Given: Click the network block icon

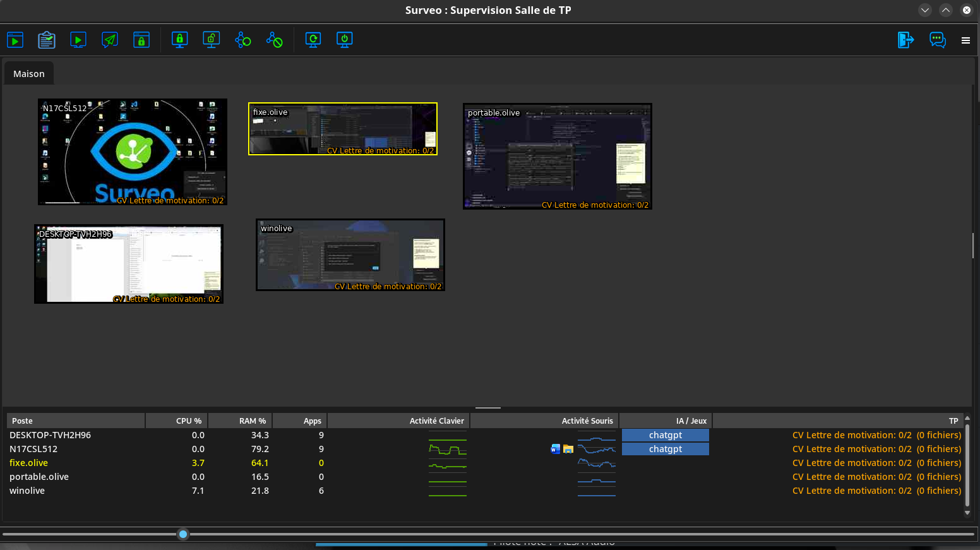Looking at the screenshot, I should pyautogui.click(x=275, y=40).
